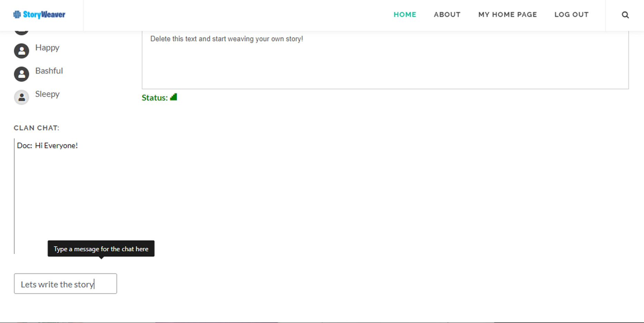The image size is (644, 323).
Task: Select Happy's avatar icon
Action: coord(21,51)
